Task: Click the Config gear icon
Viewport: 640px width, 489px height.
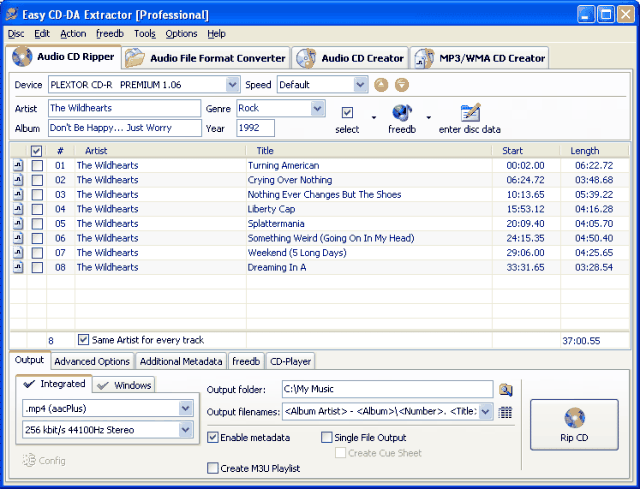Action: [29, 460]
